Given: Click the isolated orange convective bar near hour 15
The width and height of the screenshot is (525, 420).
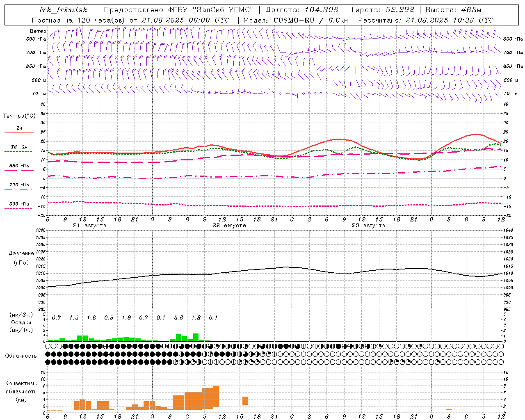Looking at the screenshot, I should coord(245,401).
